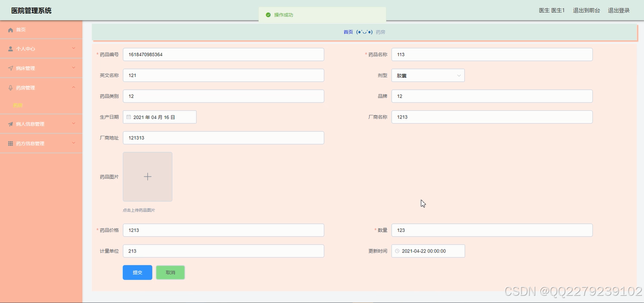Viewport: 644px width, 303px height.
Task: Open the 剂型 dropdown showing 胶囊
Action: tap(428, 75)
